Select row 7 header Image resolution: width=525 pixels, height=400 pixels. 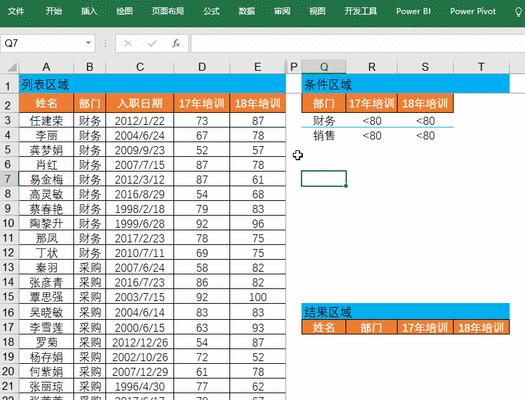coord(9,179)
